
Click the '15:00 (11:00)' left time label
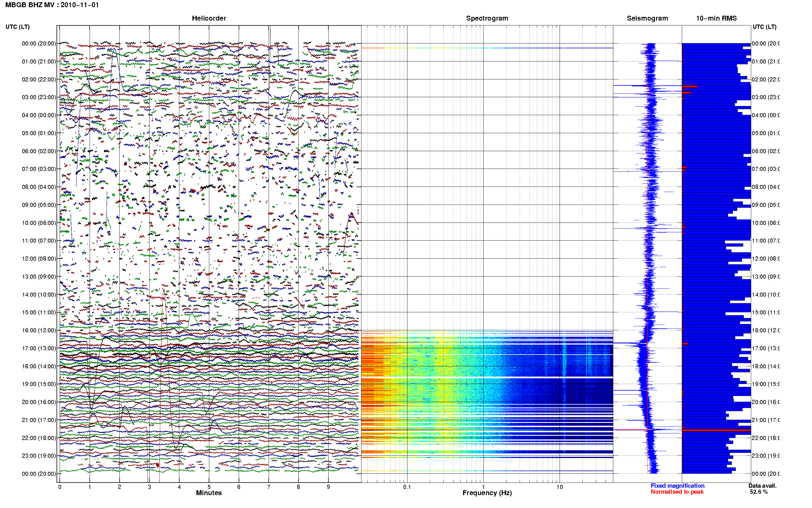point(39,312)
